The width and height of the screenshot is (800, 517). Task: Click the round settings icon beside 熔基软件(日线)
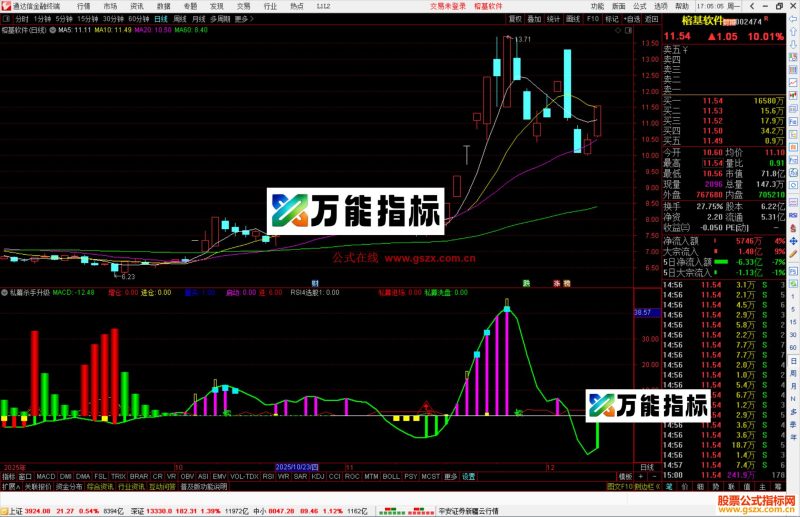53,30
